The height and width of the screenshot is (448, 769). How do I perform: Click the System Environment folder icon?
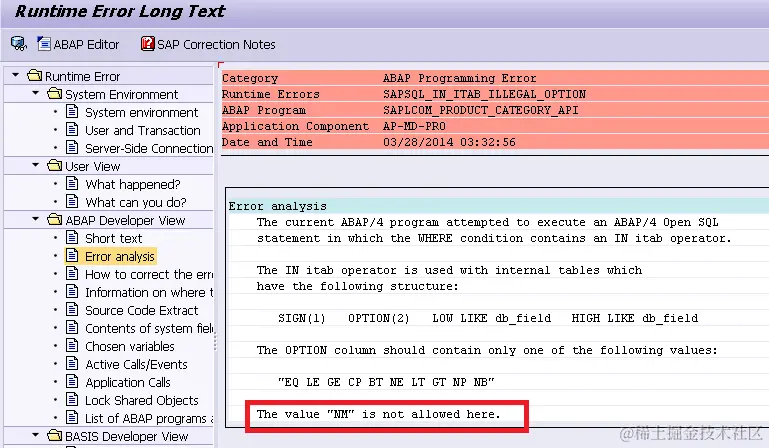pos(54,93)
